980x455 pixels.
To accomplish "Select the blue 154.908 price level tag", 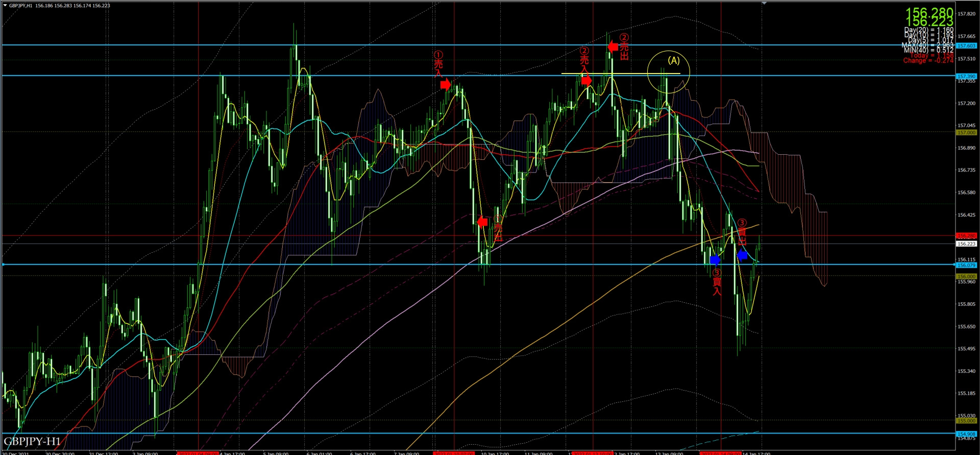I will pyautogui.click(x=966, y=434).
